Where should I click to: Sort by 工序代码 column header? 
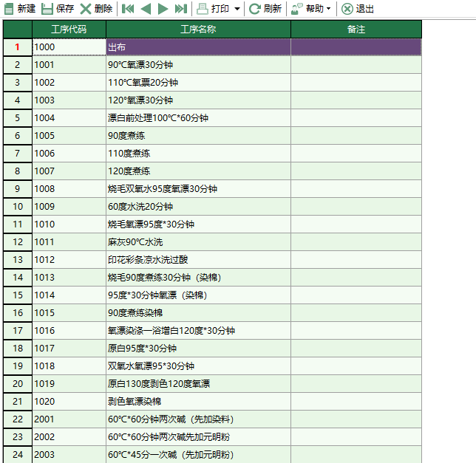click(x=69, y=30)
